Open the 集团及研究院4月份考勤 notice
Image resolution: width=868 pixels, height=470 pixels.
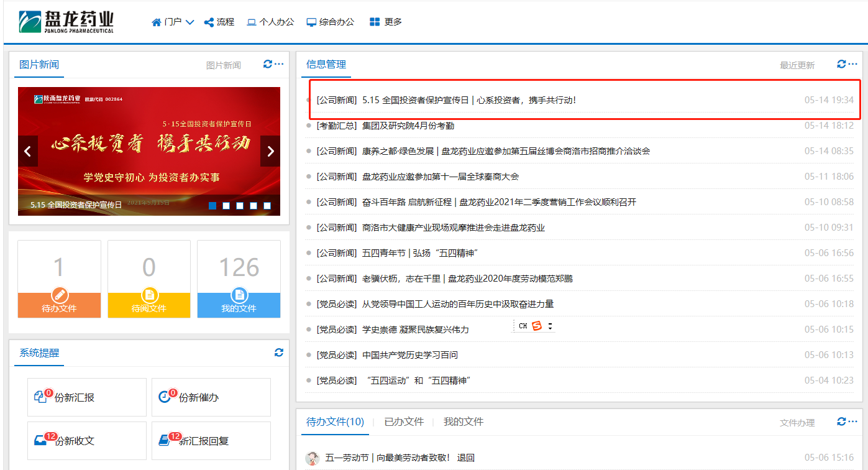(x=408, y=126)
